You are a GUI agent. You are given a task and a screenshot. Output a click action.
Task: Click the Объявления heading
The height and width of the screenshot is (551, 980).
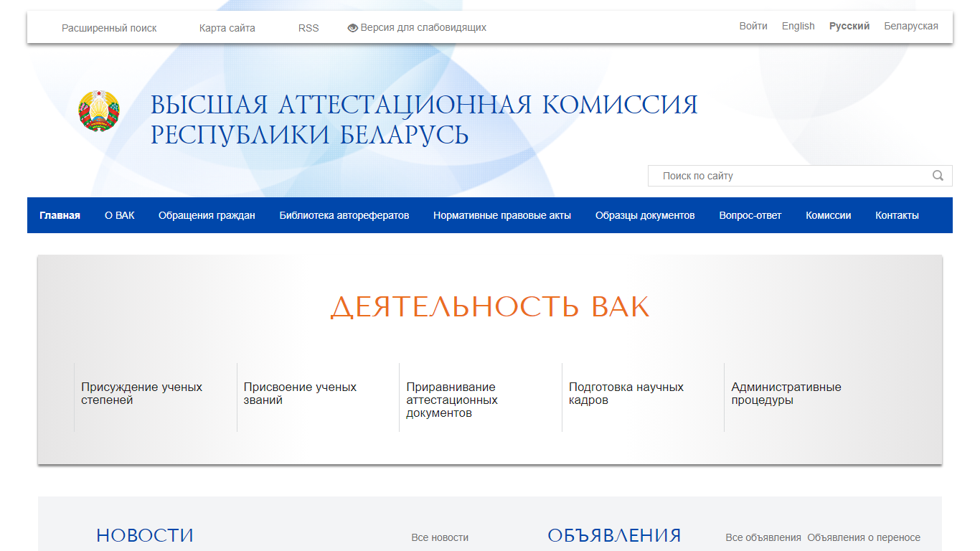click(x=614, y=535)
